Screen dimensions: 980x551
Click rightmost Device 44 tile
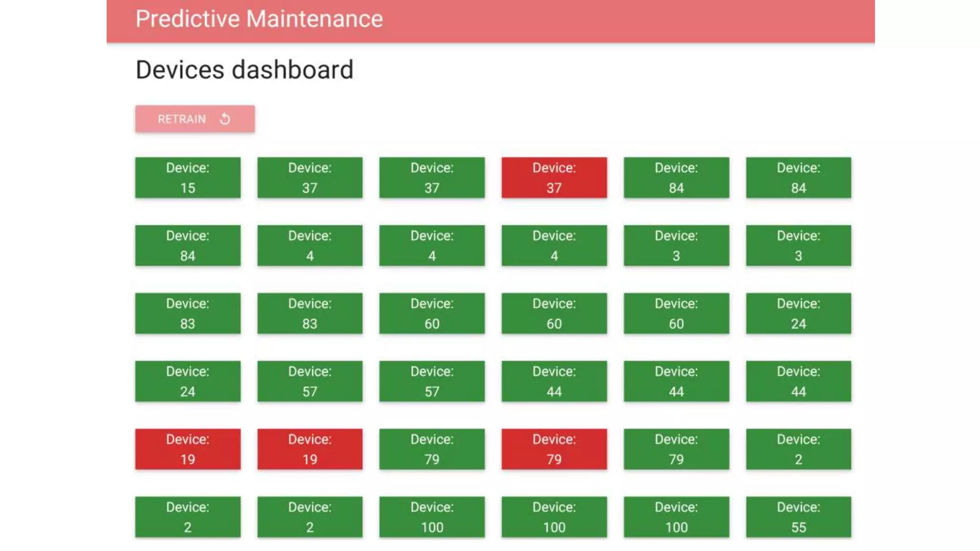click(798, 381)
